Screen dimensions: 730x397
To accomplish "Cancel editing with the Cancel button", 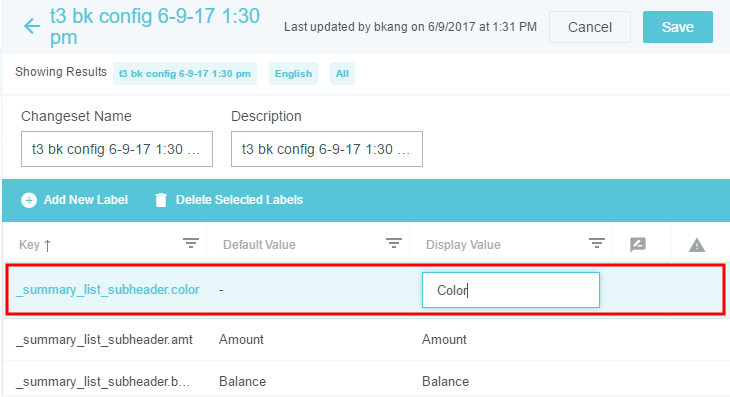I will (590, 27).
